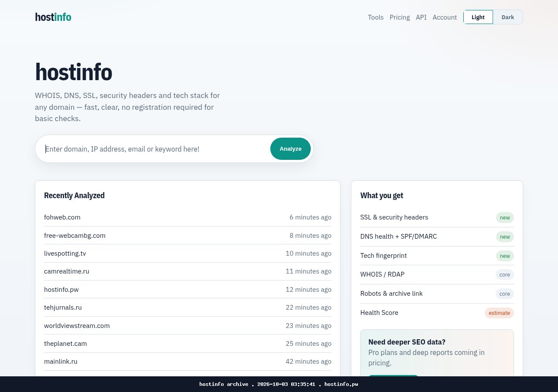558x392 pixels.
Task: Choose tehjurnals.ru in Recently Analyzed
Action: click(x=63, y=308)
